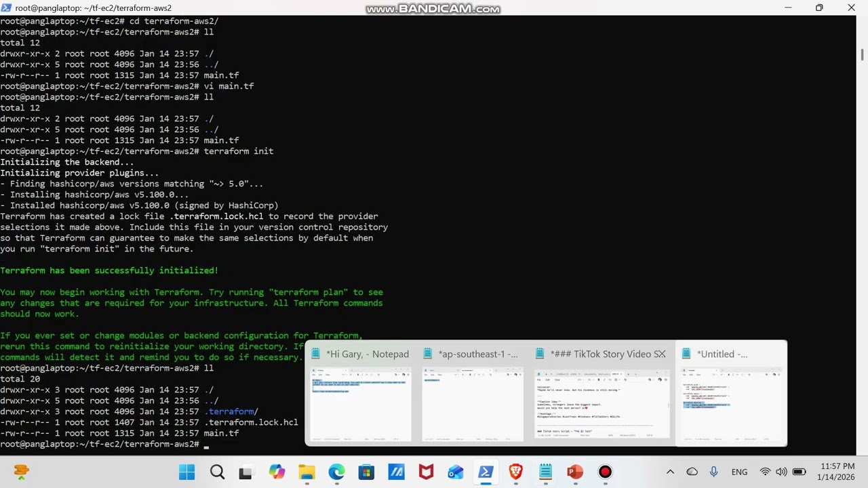This screenshot has height=488, width=868.
Task: Click 'Initializing provider plugins...' line
Action: (79, 173)
